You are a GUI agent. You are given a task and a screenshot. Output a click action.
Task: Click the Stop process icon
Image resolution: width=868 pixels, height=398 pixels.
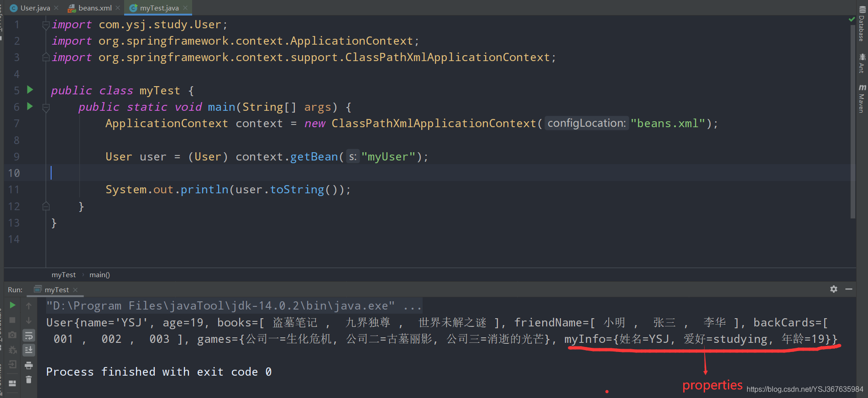[13, 320]
